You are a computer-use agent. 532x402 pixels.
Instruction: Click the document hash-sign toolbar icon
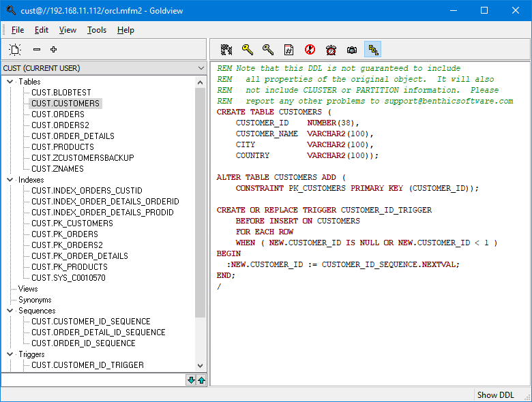(x=289, y=50)
